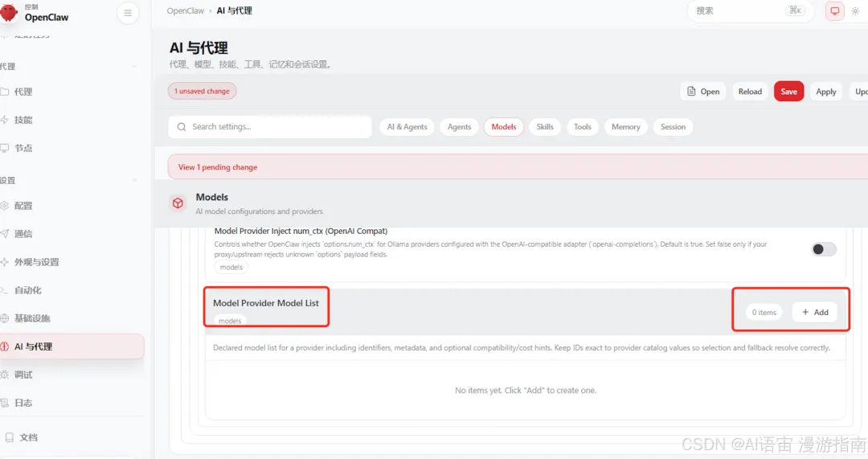This screenshot has width=868, height=459.
Task: Click the 1 unsaved change badge
Action: [202, 91]
